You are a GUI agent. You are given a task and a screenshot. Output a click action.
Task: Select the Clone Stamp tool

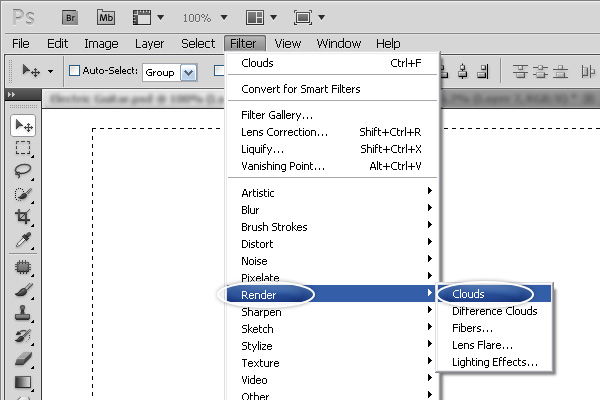[23, 313]
